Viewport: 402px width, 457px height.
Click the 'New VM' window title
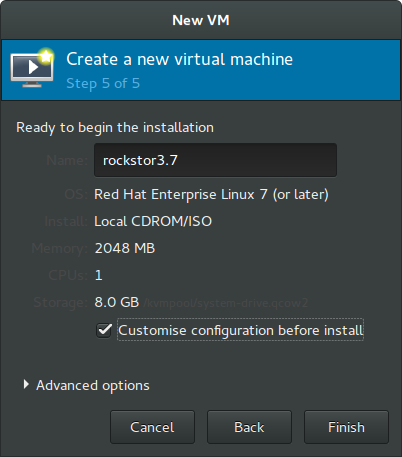click(x=201, y=20)
